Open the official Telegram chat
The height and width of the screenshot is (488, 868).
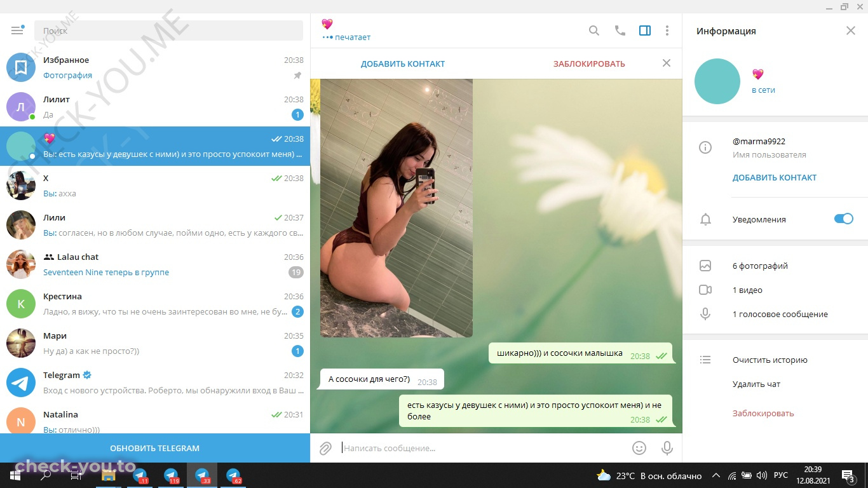(x=155, y=383)
